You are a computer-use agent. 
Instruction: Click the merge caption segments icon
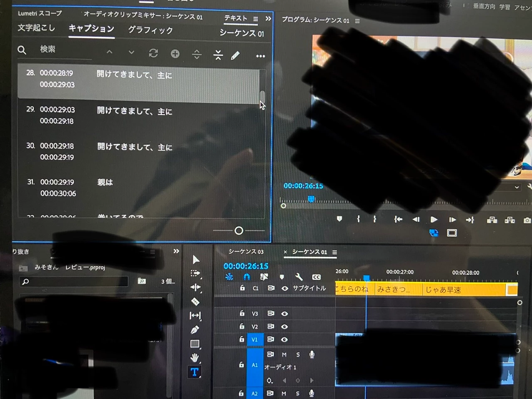[218, 55]
